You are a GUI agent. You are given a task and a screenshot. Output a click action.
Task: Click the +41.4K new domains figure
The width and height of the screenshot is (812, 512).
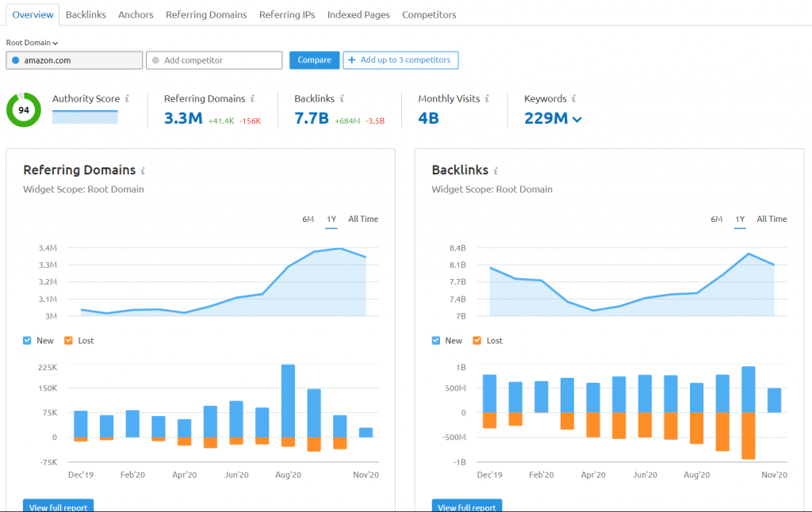[221, 121]
